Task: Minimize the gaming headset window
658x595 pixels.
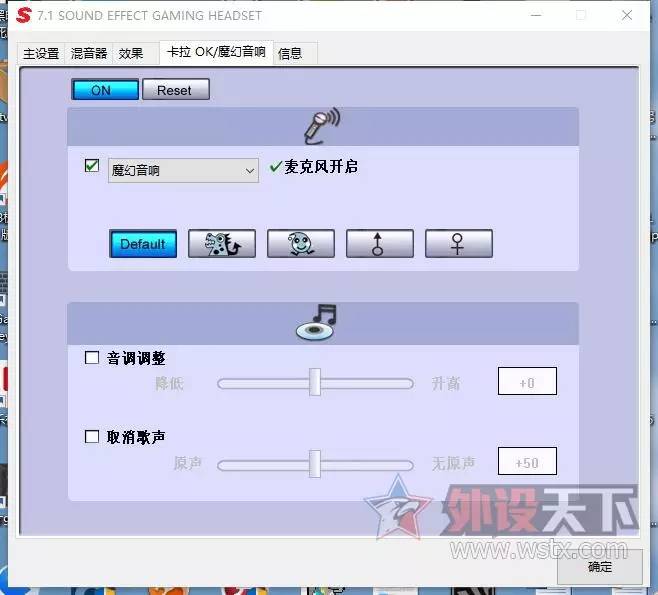Action: (536, 16)
